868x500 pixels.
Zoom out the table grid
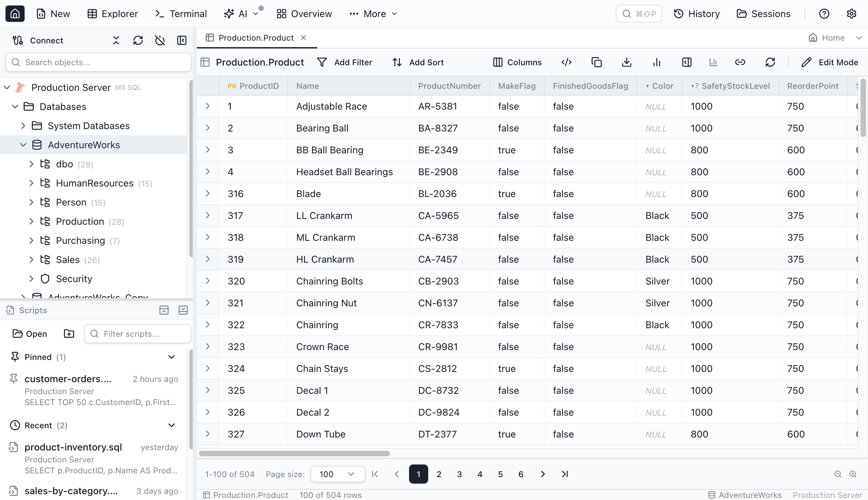pyautogui.click(x=838, y=474)
